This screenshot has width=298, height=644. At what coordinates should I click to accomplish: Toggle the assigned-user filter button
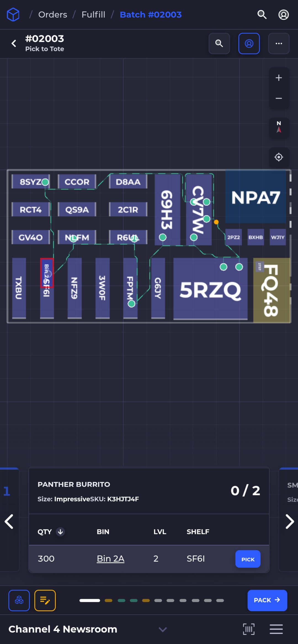[x=249, y=44]
